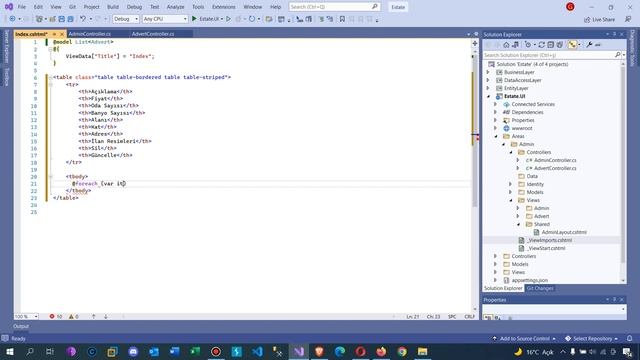Collapse the Areas folder node
The width and height of the screenshot is (640, 360).
coord(496,136)
